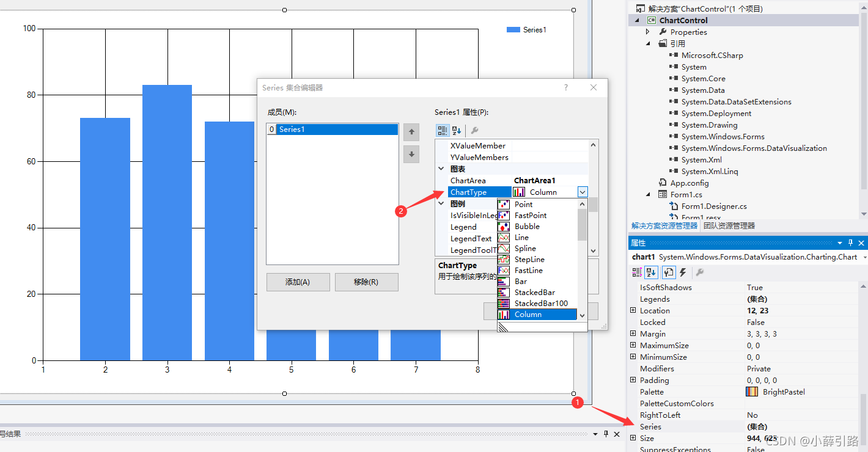Click Categorized view icon in Series editor

[x=443, y=131]
